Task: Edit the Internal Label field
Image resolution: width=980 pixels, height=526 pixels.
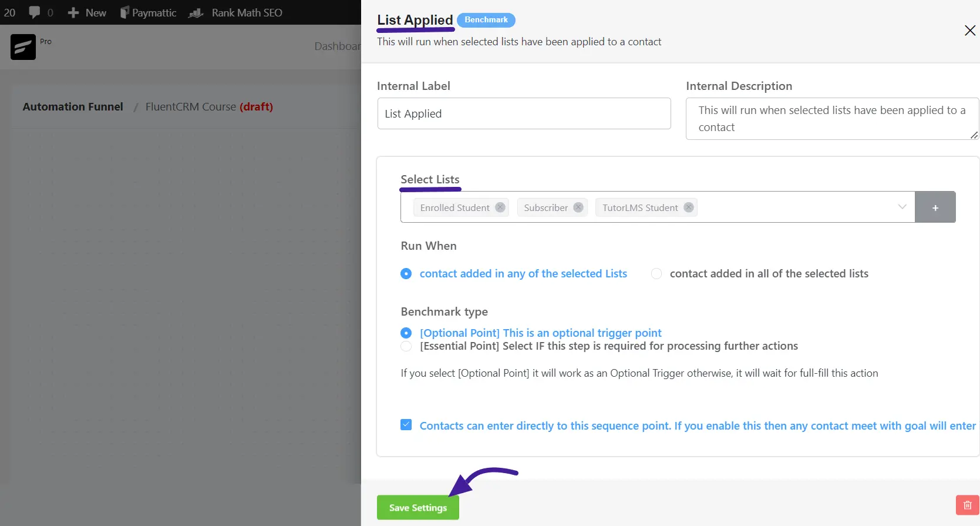Action: 524,113
